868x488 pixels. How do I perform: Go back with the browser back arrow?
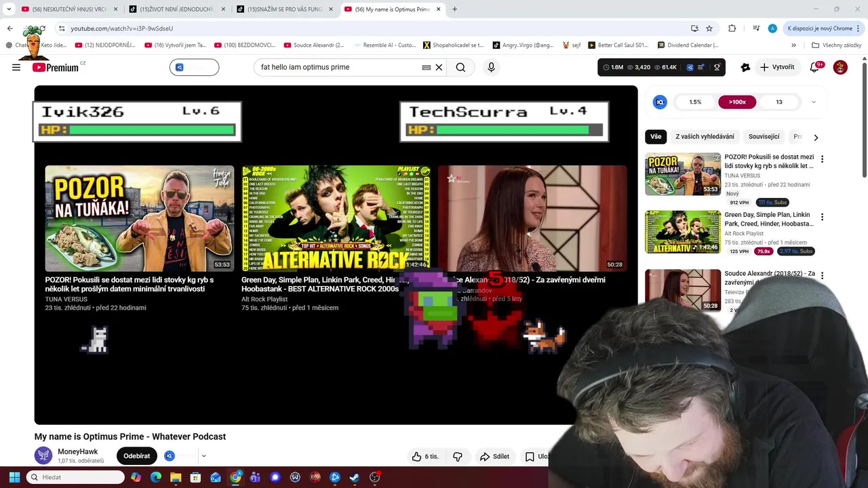tap(9, 28)
